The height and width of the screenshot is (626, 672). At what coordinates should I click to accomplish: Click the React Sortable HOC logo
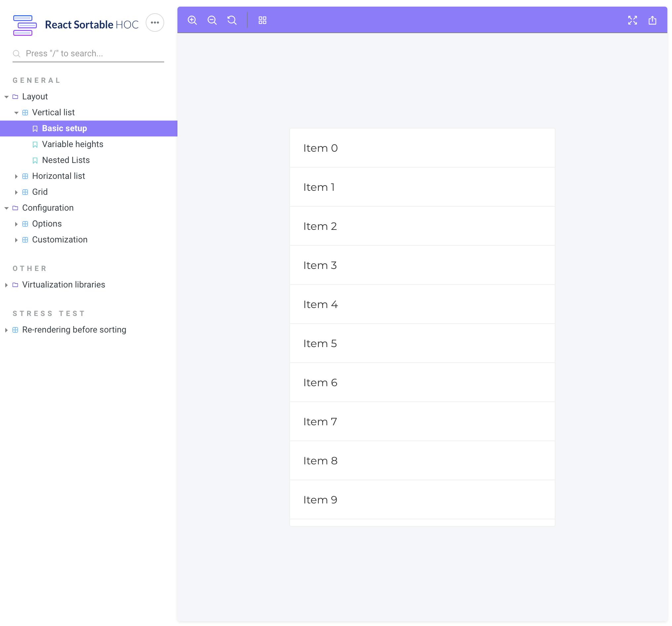(x=25, y=25)
